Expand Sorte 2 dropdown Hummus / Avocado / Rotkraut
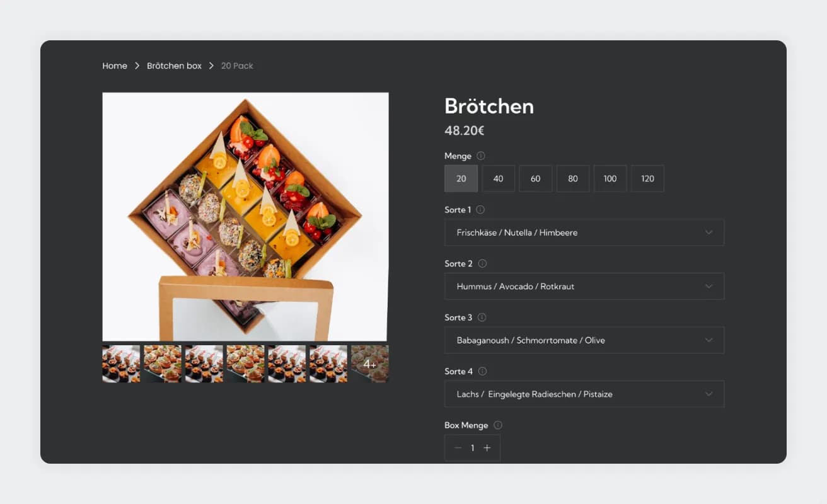 584,286
